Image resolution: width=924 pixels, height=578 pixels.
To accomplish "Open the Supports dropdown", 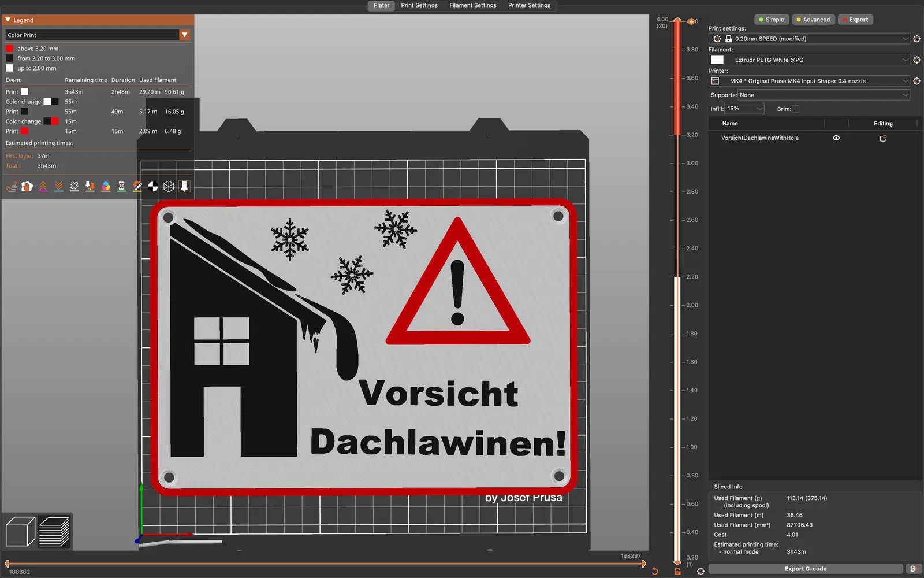I will click(824, 95).
